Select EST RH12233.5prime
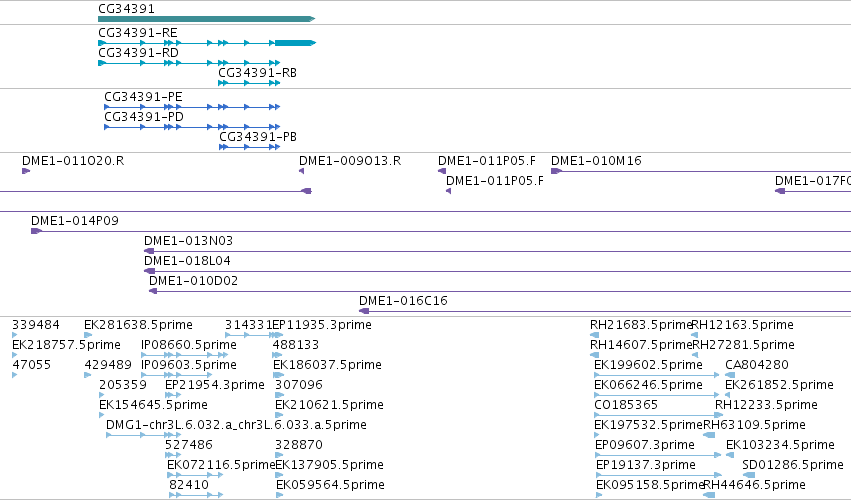This screenshot has height=500, width=851. click(x=766, y=406)
